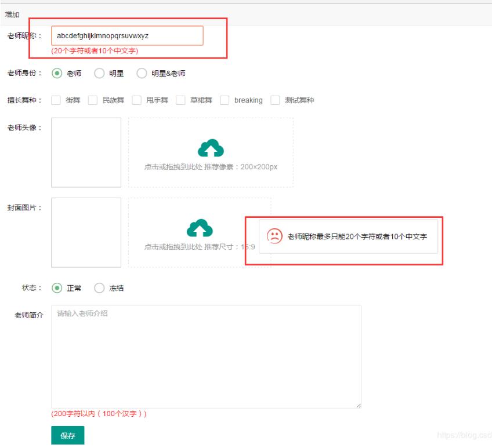Toggle the breaking dance checkbox
This screenshot has width=492, height=448.
pos(225,100)
